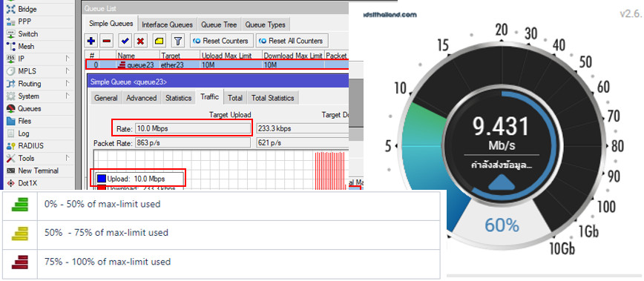Expand the MPLS submenu arrow
The image size is (644, 281).
point(68,71)
